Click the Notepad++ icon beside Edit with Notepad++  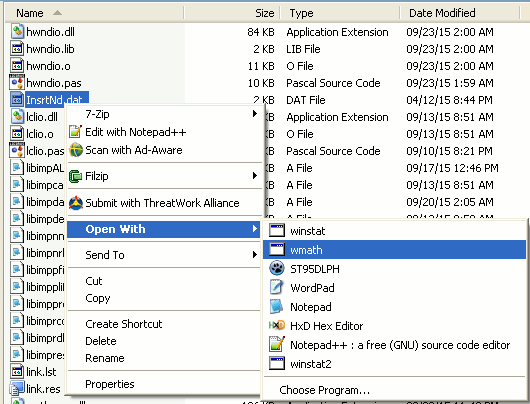pos(75,132)
